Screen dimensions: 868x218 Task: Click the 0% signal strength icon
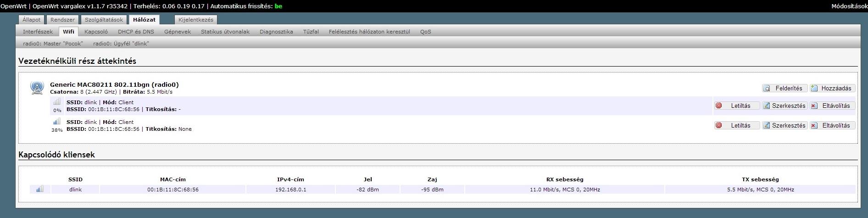click(x=57, y=102)
